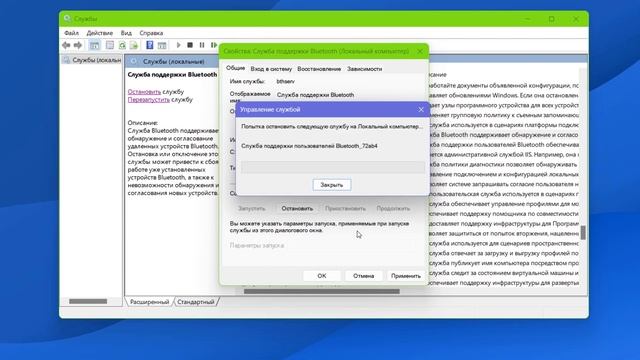Viewport: 640px width, 360px height.
Task: Open the Help question-mark toolbar icon
Action: click(x=149, y=45)
